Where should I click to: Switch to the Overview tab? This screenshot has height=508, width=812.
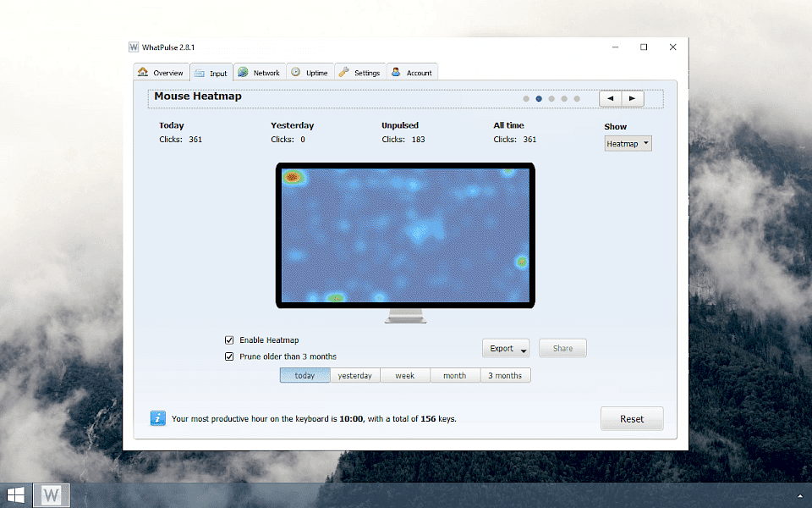tap(161, 73)
